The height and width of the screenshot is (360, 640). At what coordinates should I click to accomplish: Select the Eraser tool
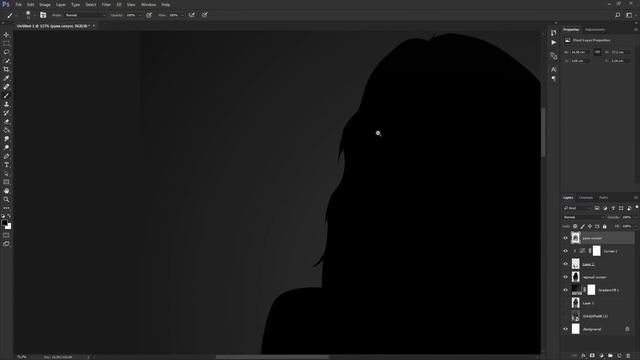[x=6, y=122]
